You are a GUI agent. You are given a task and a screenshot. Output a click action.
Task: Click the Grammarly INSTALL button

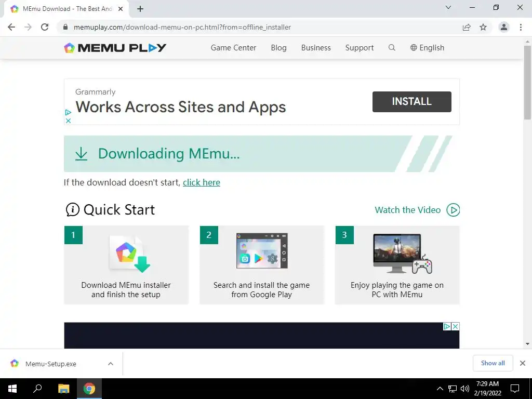(x=412, y=101)
